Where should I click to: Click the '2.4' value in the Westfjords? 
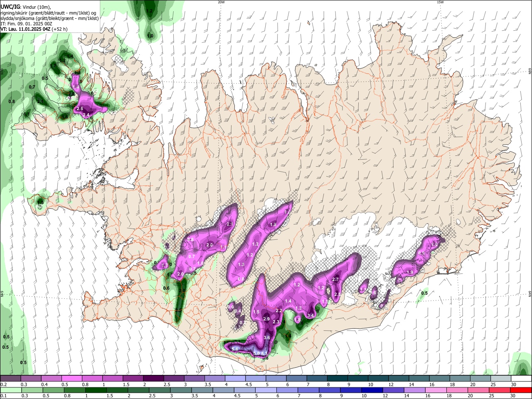pyautogui.click(x=86, y=115)
